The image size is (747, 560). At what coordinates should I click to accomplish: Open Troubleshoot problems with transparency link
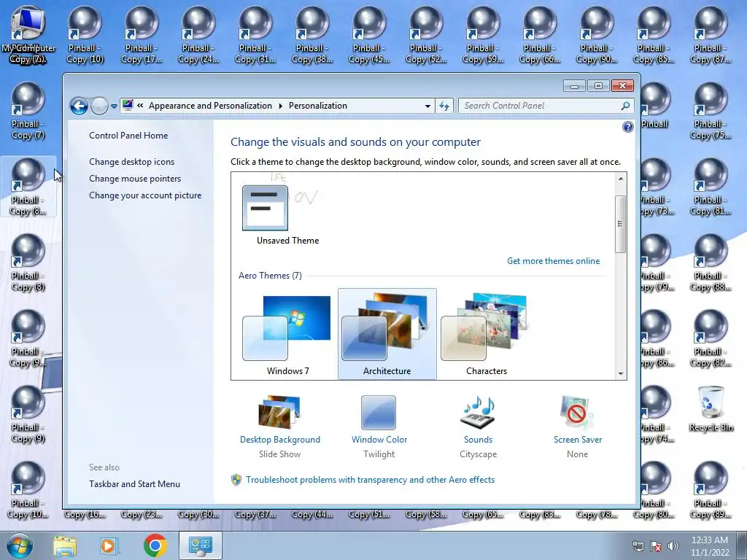click(x=370, y=480)
